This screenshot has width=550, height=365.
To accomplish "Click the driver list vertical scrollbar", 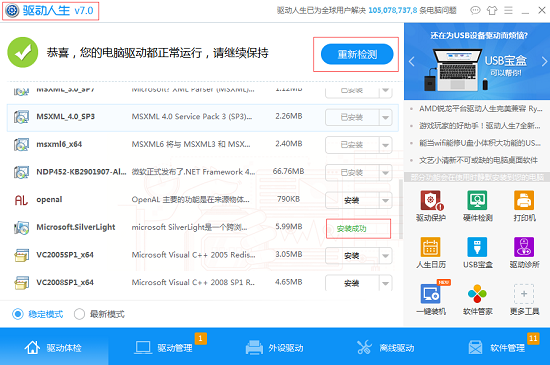I will click(401, 209).
